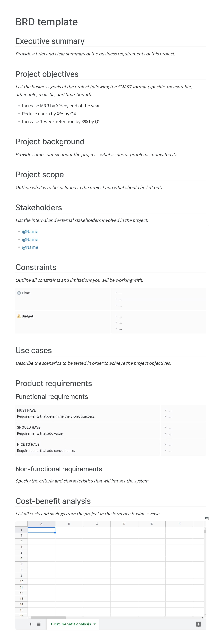Viewport: 223px width, 644px height.
Task: Select column D header in the spreadsheet
Action: pos(124,524)
